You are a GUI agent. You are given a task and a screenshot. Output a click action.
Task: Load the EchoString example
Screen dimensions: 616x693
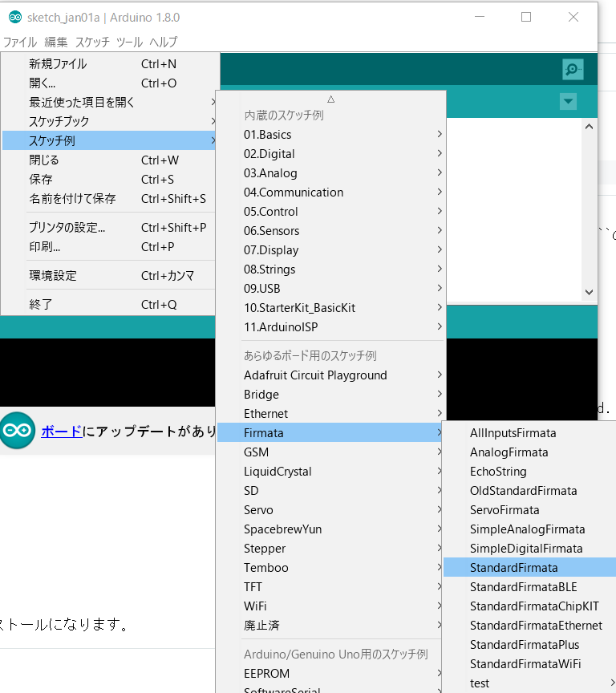point(530,471)
